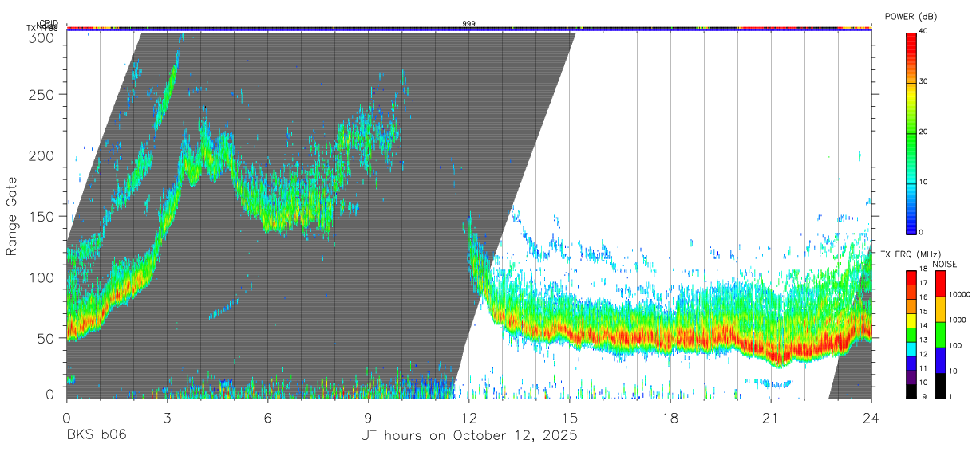Click the '999' CPID value above the plot
Screen dimensions: 980x452
[468, 24]
